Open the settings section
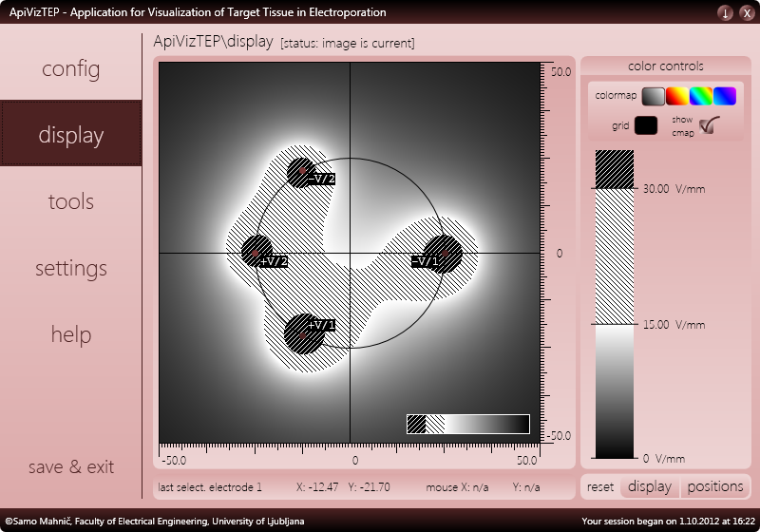760x532 pixels. [70, 268]
